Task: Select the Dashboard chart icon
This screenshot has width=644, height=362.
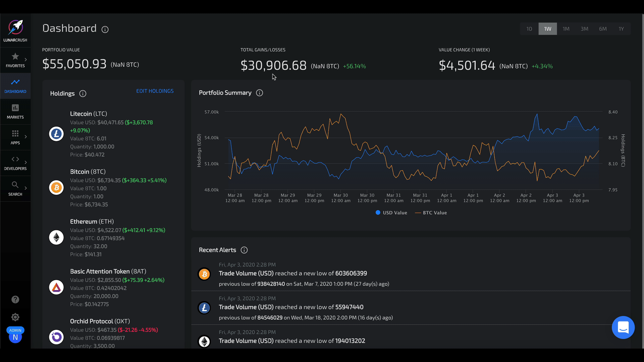Action: [15, 82]
